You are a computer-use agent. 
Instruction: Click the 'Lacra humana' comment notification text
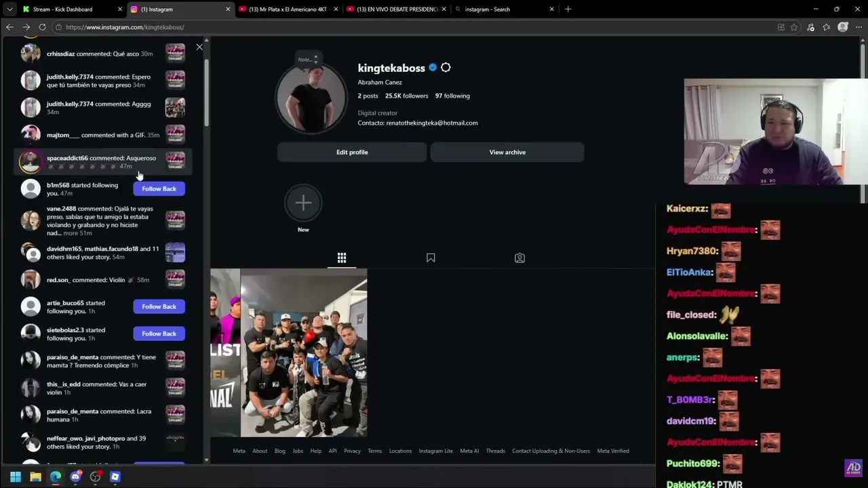(102, 415)
